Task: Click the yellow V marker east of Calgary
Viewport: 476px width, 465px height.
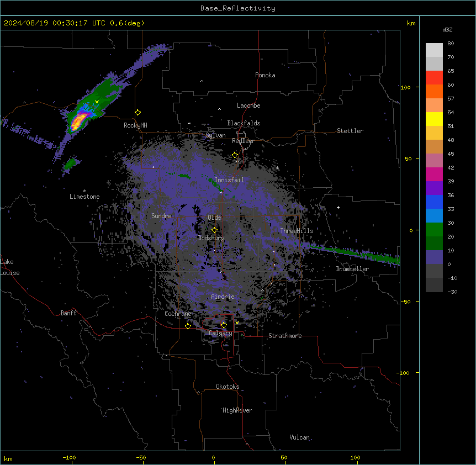Action: 237,323
